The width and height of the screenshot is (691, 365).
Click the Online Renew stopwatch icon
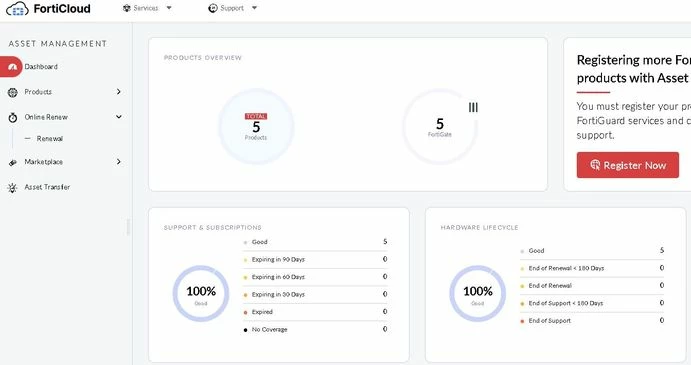(13, 117)
